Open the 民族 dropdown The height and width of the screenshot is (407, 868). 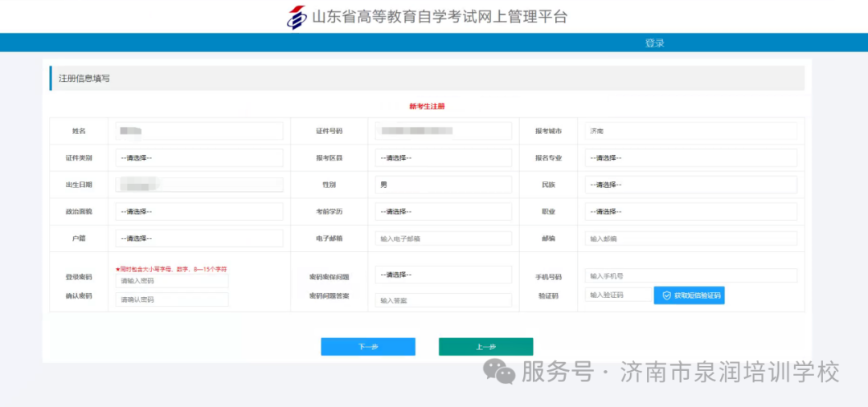point(691,185)
